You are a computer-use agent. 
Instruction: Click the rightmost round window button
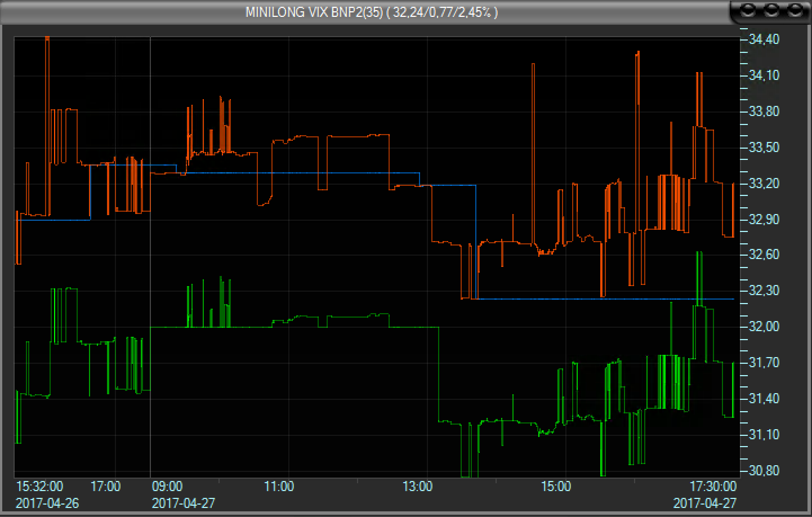pos(795,11)
